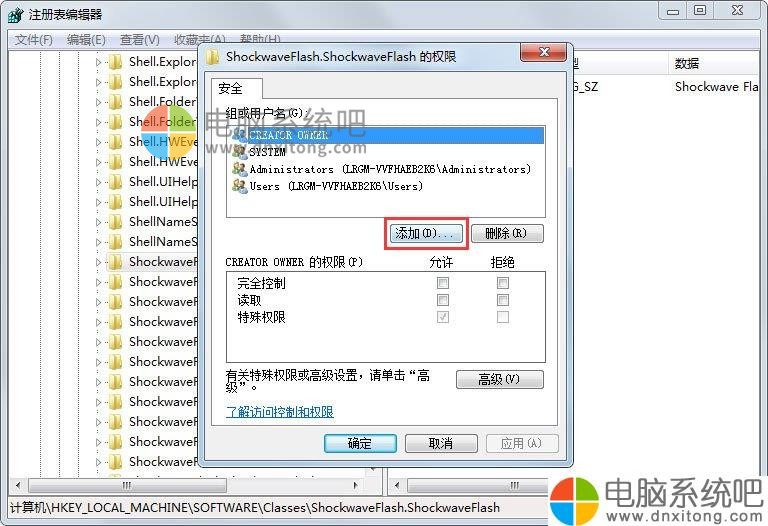This screenshot has height=526, width=768.
Task: Click the right arrow of the tree pane's horizontal scrollbar
Action: click(x=356, y=486)
